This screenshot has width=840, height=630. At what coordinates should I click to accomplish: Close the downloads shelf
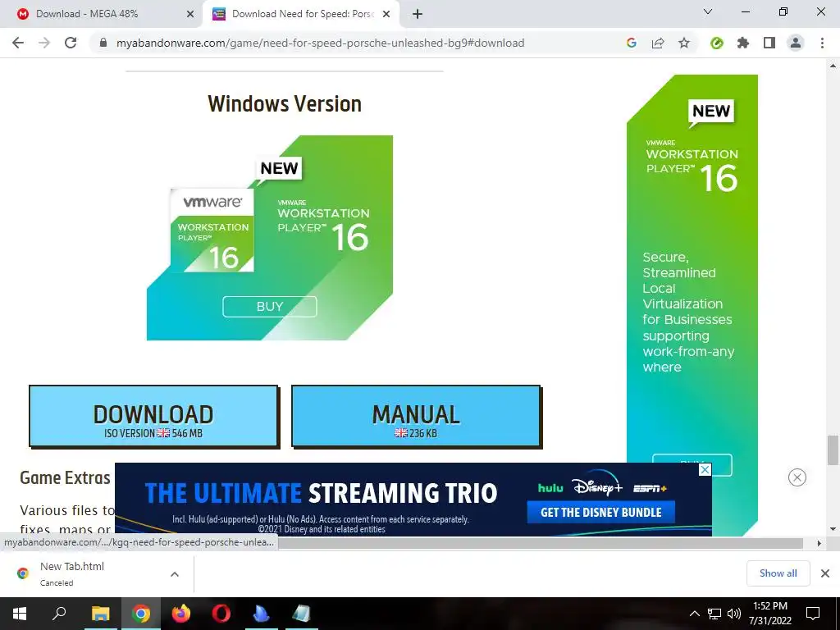825,573
